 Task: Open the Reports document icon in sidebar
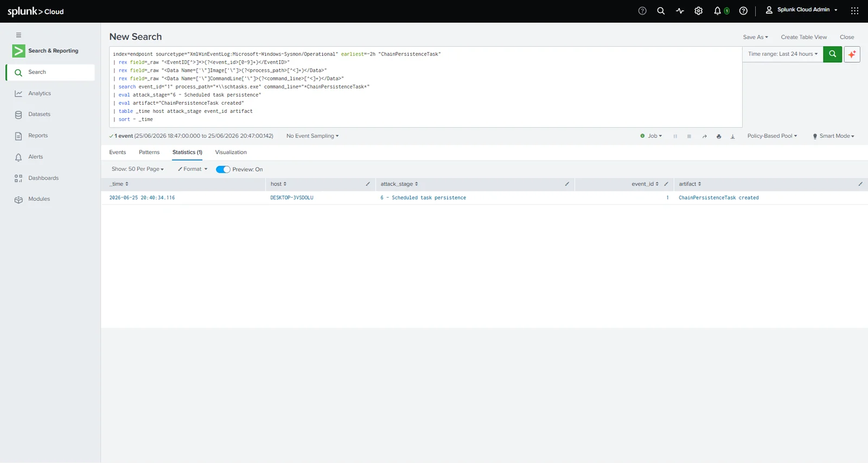click(18, 136)
